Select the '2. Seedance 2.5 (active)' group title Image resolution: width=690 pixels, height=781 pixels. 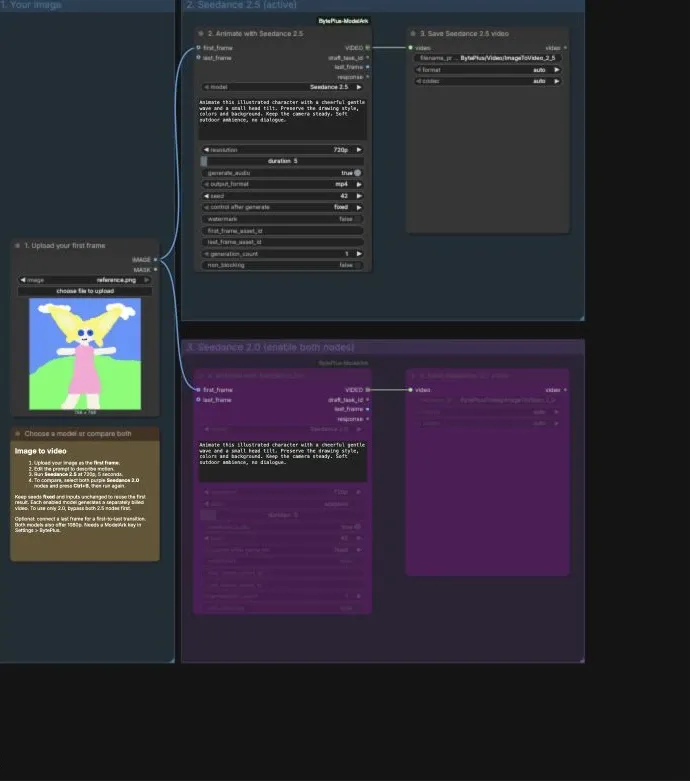point(242,5)
